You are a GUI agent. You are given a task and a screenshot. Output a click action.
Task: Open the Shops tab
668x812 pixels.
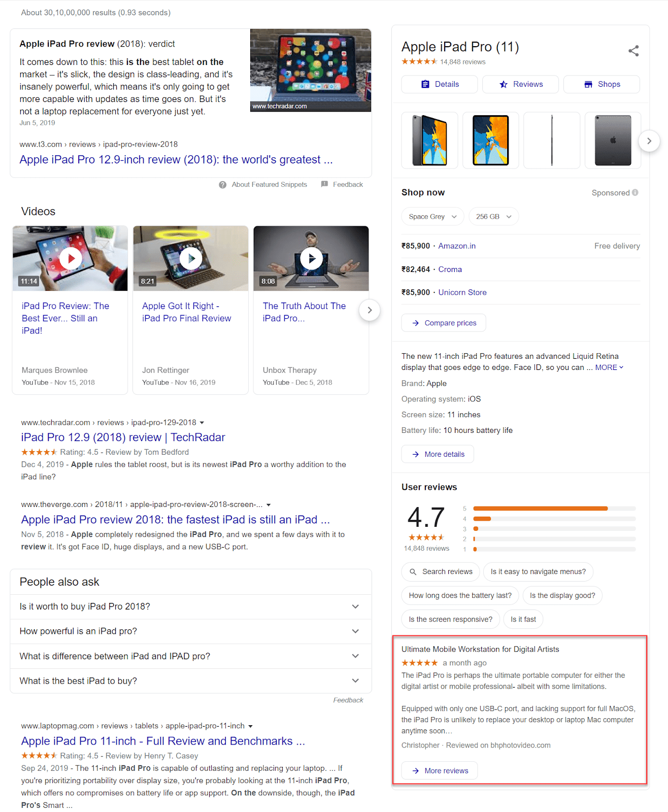pyautogui.click(x=602, y=84)
